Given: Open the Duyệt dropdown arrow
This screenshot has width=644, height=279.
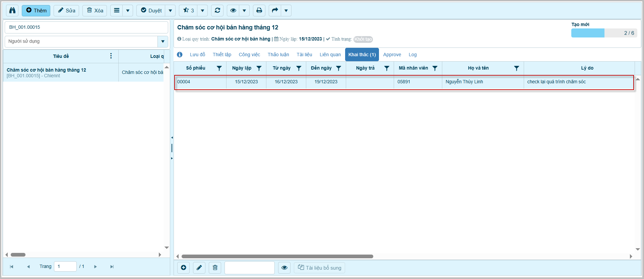Looking at the screenshot, I should pyautogui.click(x=170, y=10).
